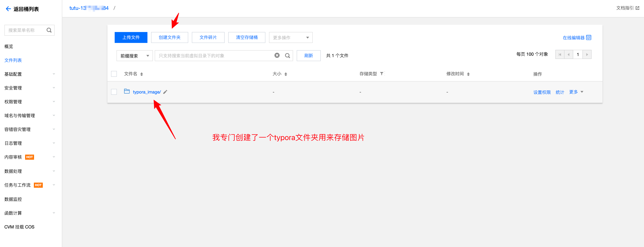Image resolution: width=644 pixels, height=247 pixels.
Task: Sort by file name arrows
Action: click(x=141, y=74)
